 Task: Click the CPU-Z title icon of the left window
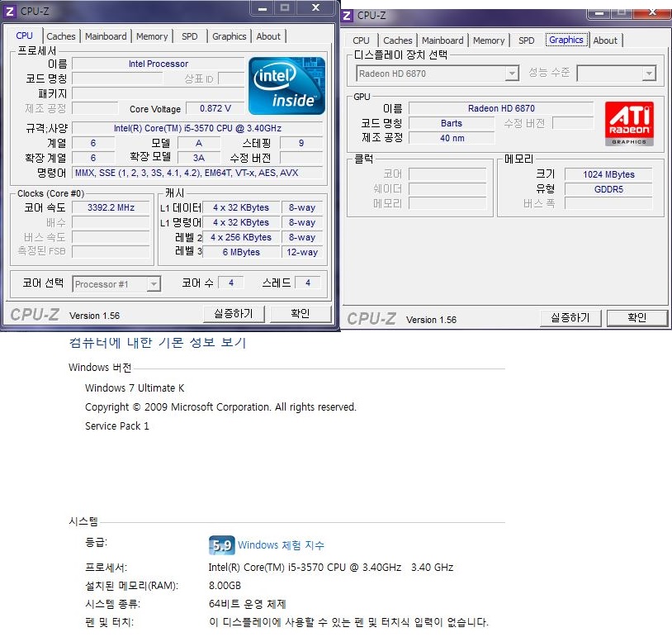point(10,12)
